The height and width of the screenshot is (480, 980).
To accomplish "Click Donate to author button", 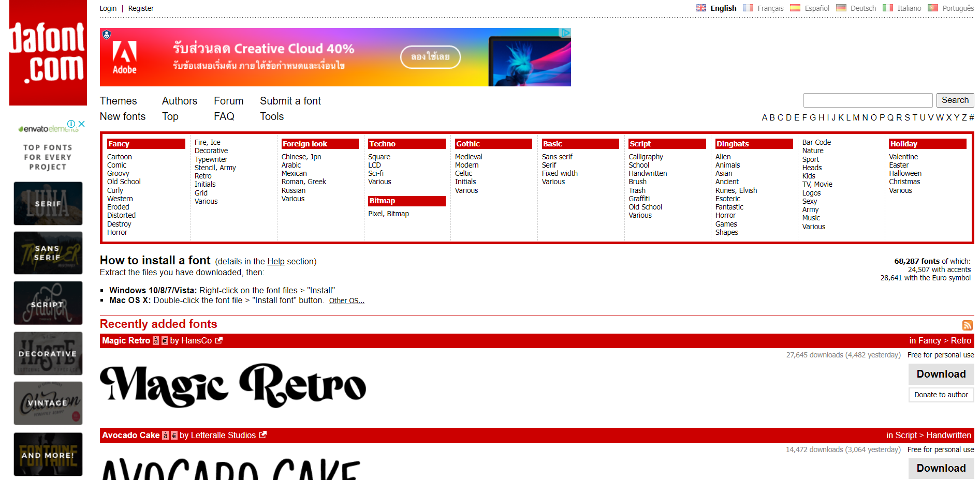I will point(941,395).
